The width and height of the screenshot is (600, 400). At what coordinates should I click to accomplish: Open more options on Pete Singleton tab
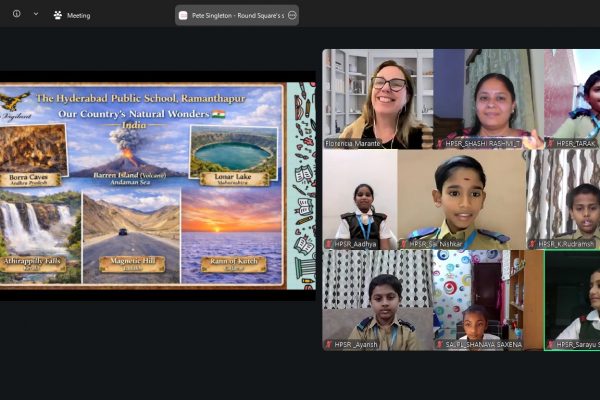click(x=292, y=15)
